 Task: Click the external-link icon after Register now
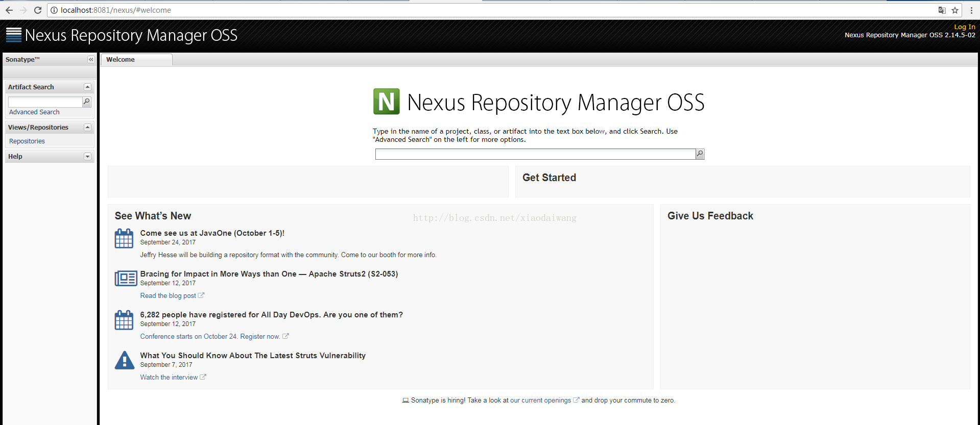(x=285, y=336)
